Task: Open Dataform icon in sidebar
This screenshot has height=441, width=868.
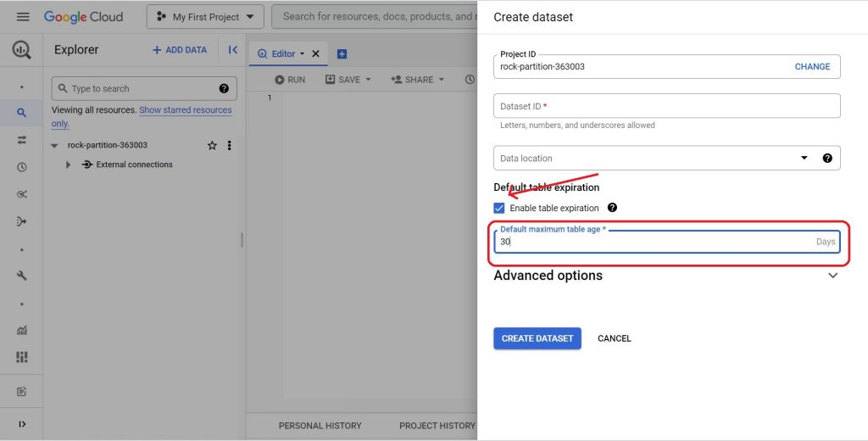Action: [21, 221]
